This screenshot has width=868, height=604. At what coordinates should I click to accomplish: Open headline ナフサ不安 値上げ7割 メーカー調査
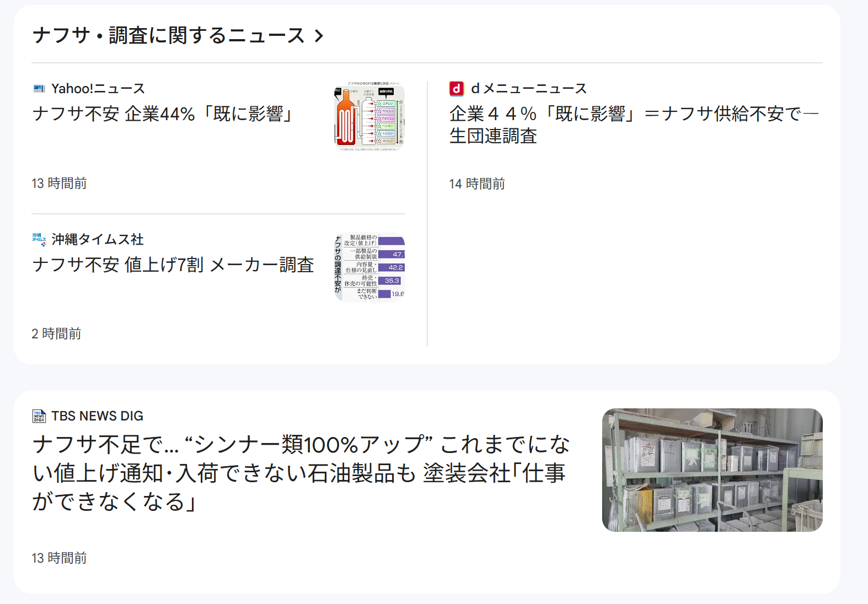coord(173,265)
